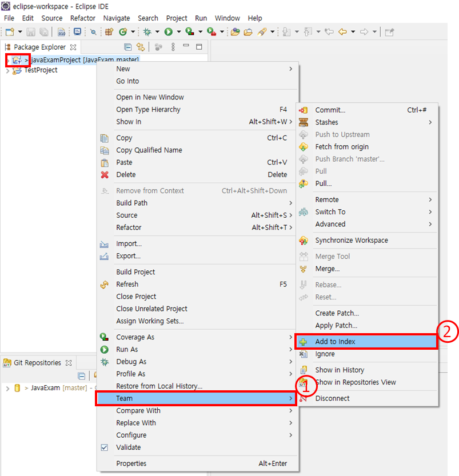
Task: Expand the Advanced submenu
Action: click(430, 225)
